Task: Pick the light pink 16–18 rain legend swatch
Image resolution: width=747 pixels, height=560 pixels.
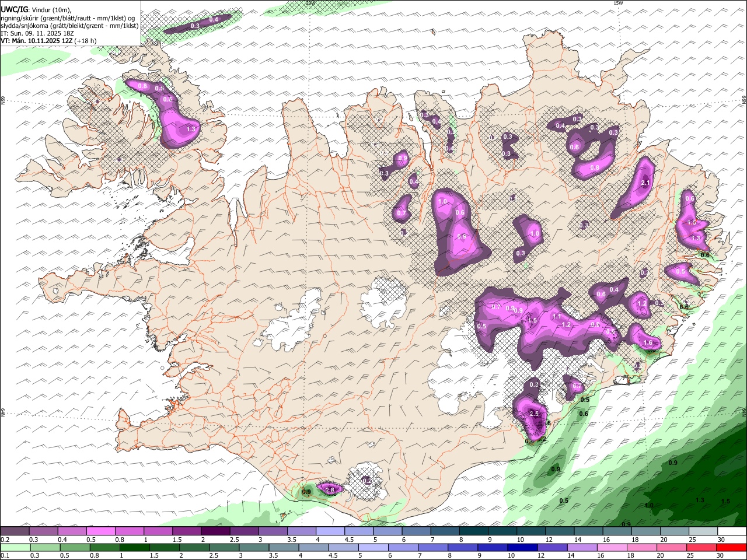Action: [x=612, y=547]
